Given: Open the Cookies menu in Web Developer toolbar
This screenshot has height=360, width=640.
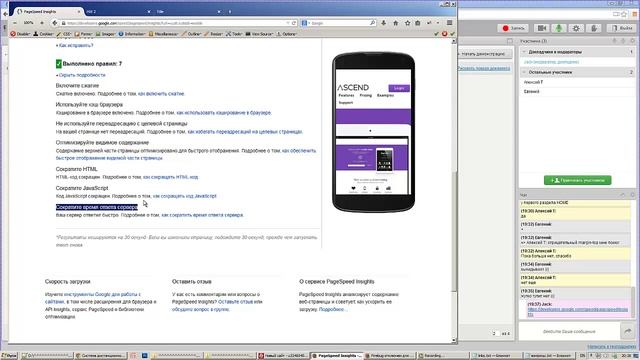Looking at the screenshot, I should tap(43, 34).
